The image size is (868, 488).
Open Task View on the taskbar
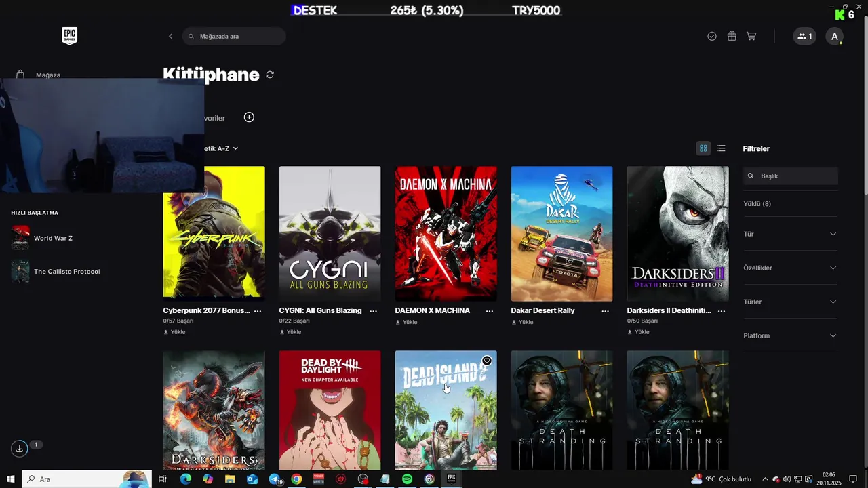tap(163, 479)
